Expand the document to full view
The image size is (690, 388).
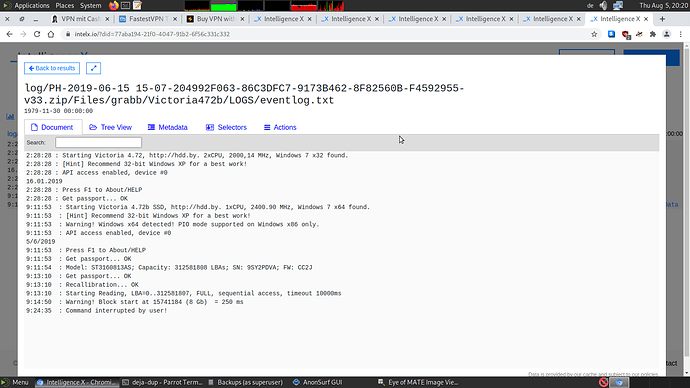coord(93,68)
